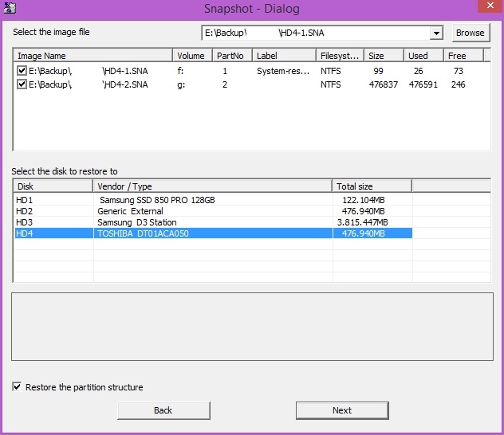Click the Volume column header
Screen dimensions: 504x435
[x=191, y=56]
